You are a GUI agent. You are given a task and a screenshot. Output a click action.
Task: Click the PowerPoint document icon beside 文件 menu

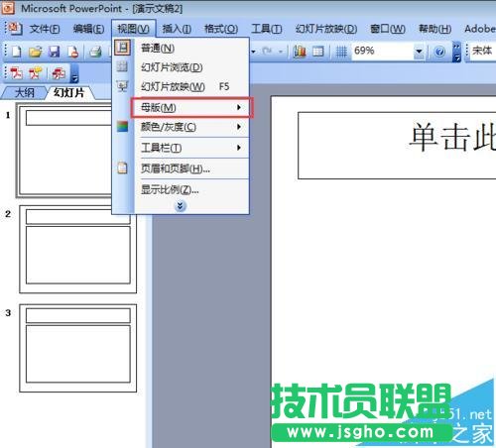pos(15,29)
